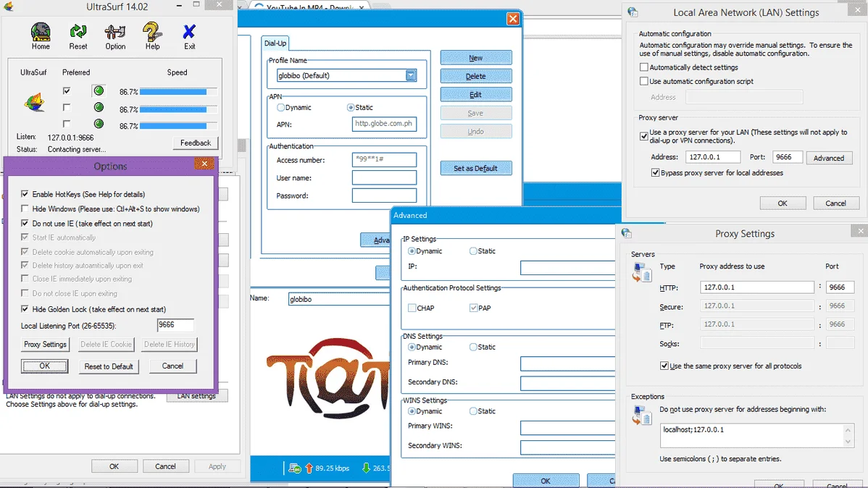This screenshot has width=868, height=488.
Task: Click the UltraSurf title bar icon
Action: click(8, 7)
